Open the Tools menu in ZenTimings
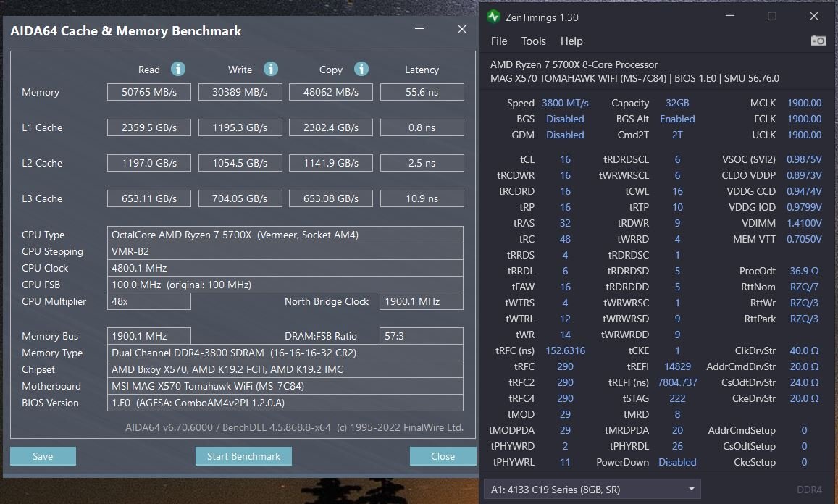Image resolution: width=838 pixels, height=504 pixels. click(x=533, y=41)
